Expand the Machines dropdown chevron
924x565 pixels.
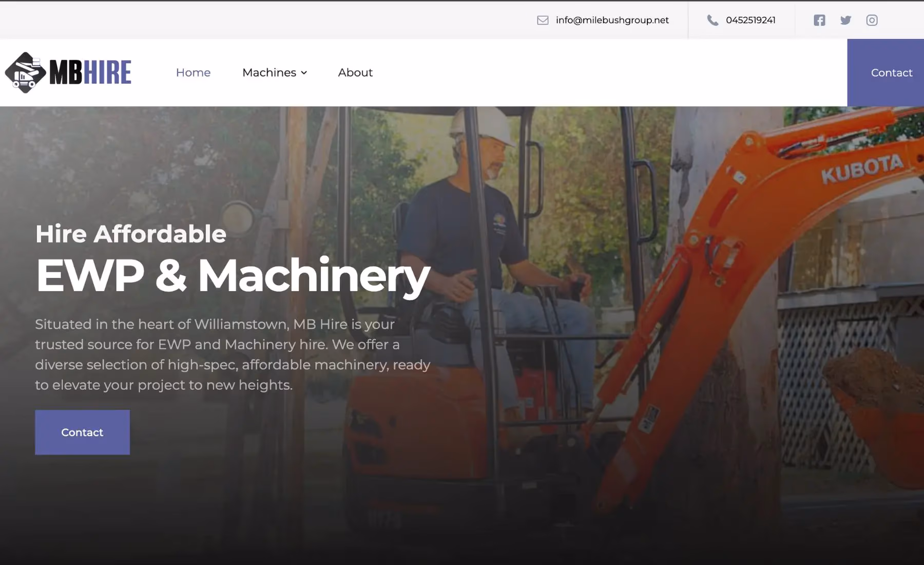[x=304, y=73]
